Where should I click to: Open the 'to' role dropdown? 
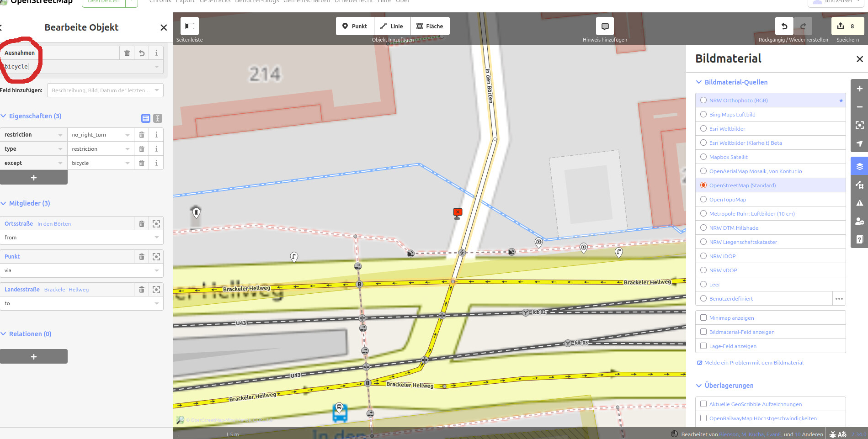(x=157, y=303)
